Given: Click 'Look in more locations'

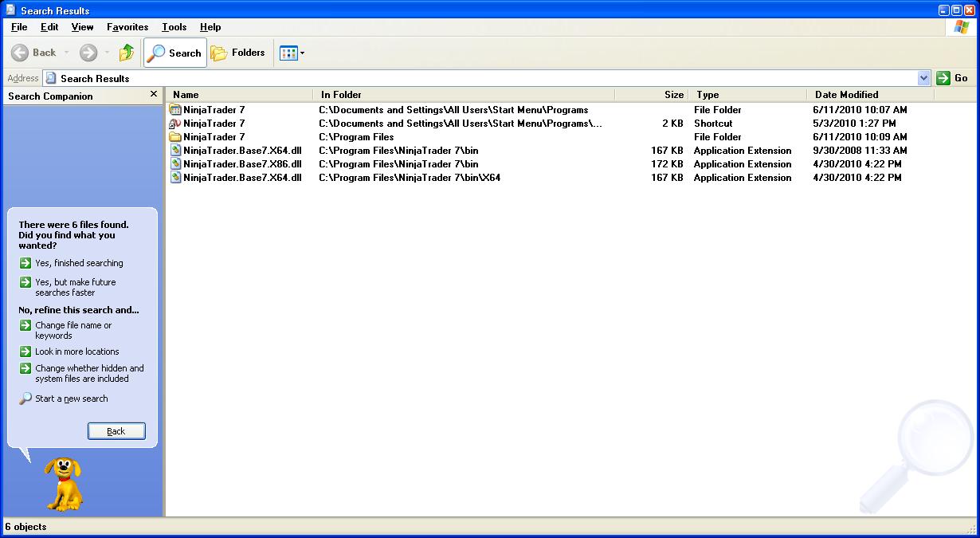Looking at the screenshot, I should click(x=76, y=351).
